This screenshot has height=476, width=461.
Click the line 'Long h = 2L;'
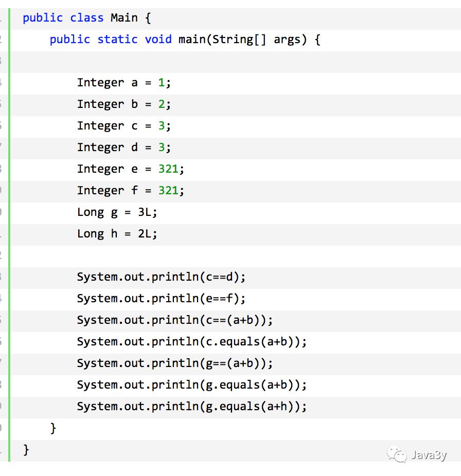coord(117,234)
